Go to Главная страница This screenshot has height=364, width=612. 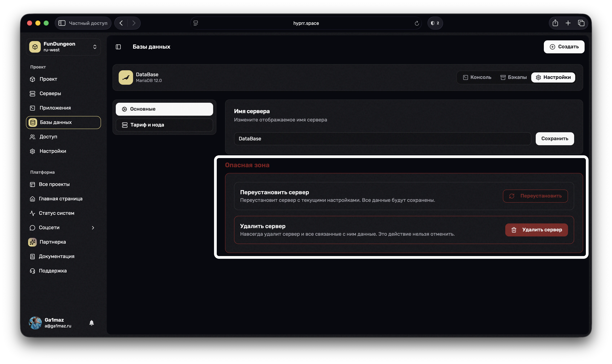point(63,199)
